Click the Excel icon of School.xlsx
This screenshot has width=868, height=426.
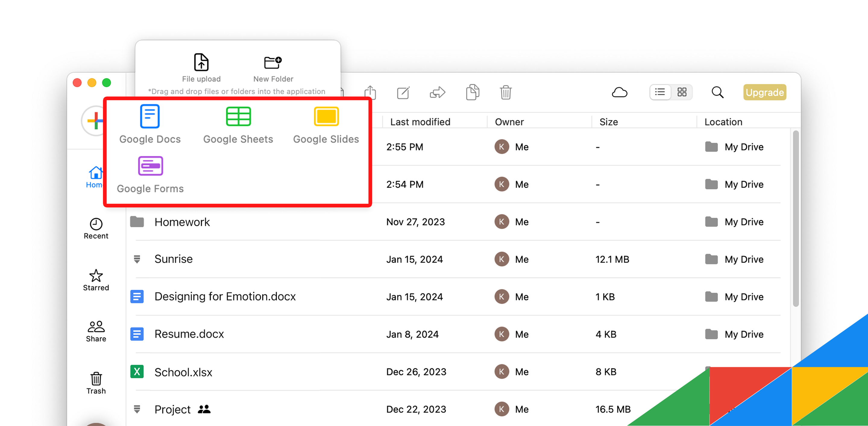tap(137, 372)
